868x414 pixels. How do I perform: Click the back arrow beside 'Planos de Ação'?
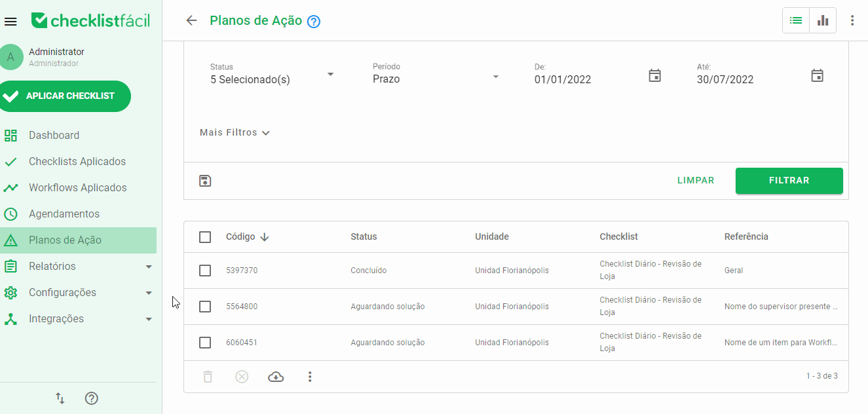click(x=191, y=20)
